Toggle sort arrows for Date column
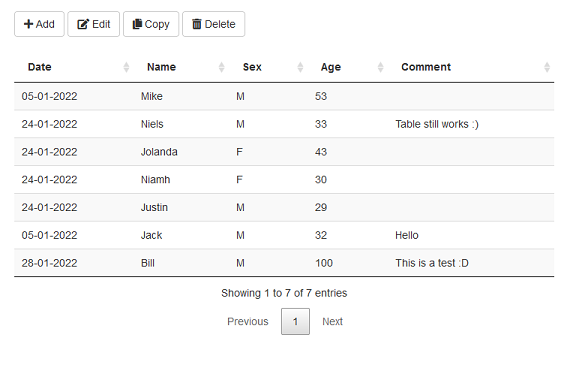Screen dimensions: 573x377 tap(126, 67)
